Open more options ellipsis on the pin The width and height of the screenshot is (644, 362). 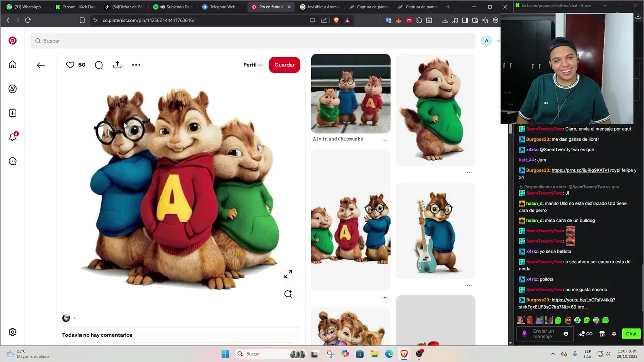tap(136, 65)
